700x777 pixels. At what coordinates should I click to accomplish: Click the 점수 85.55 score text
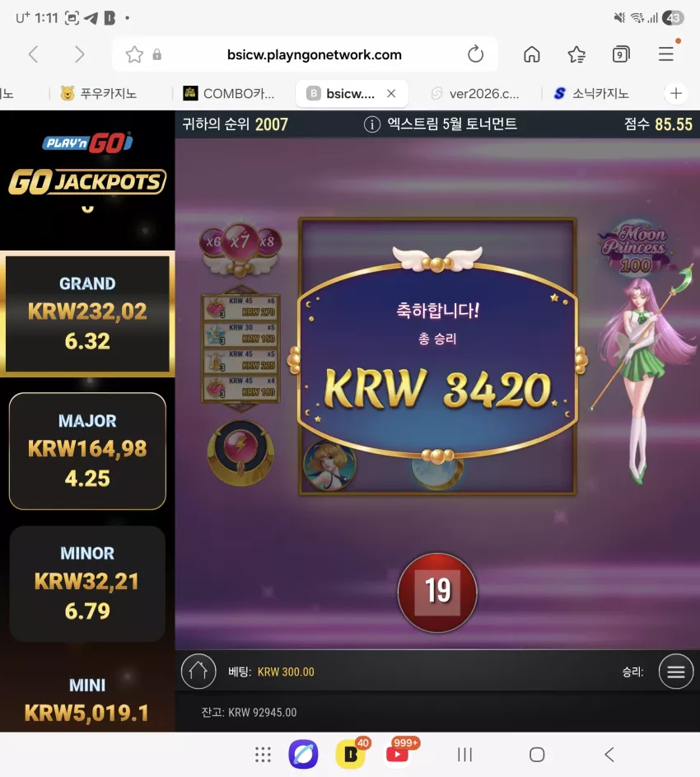point(658,124)
